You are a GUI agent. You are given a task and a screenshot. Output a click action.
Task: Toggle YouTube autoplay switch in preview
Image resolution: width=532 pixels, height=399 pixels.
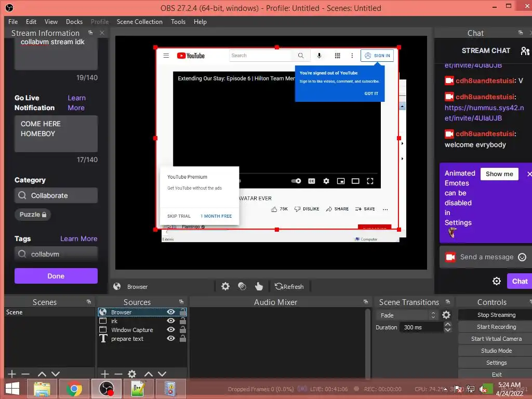296,181
